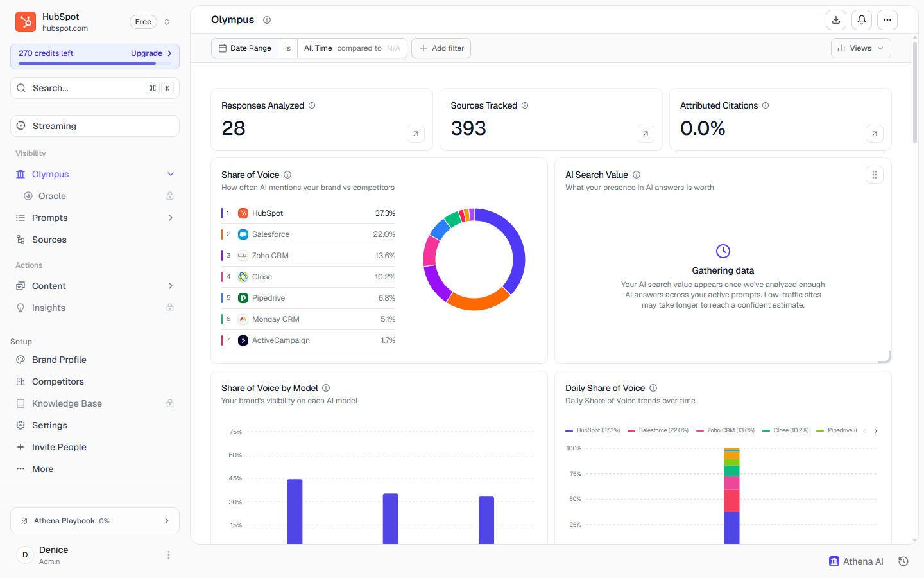The image size is (924, 578).
Task: Click the 'is' filter operator
Action: [287, 48]
